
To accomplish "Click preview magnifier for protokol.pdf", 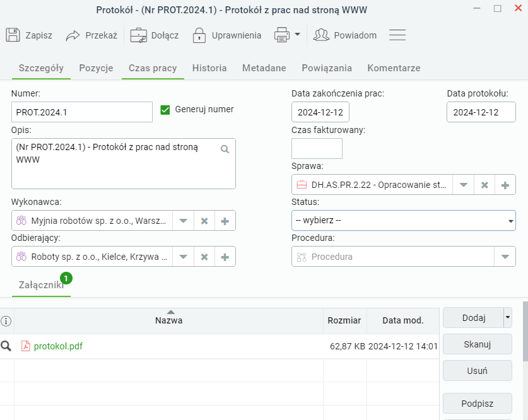I will (6, 346).
